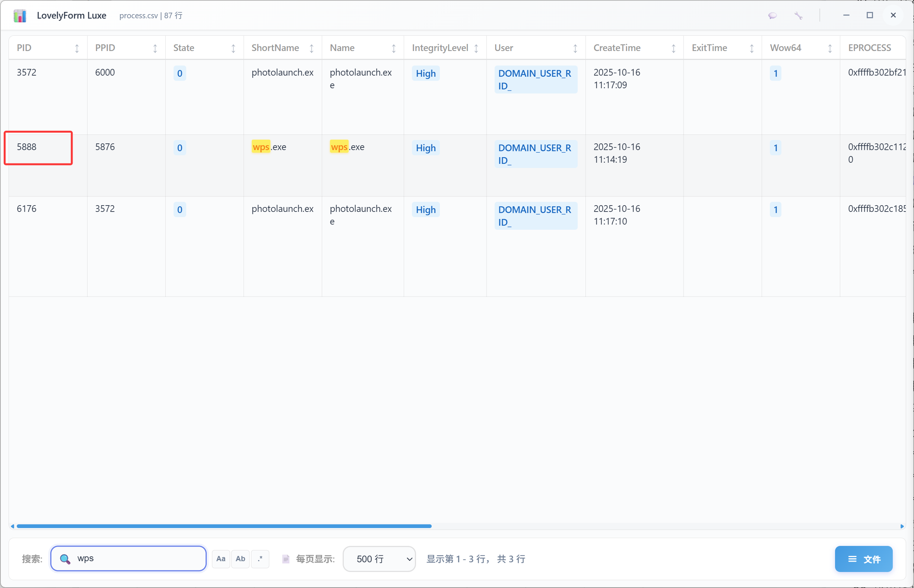Image resolution: width=914 pixels, height=588 pixels.
Task: Click the magnifier icon in search box
Action: click(65, 559)
